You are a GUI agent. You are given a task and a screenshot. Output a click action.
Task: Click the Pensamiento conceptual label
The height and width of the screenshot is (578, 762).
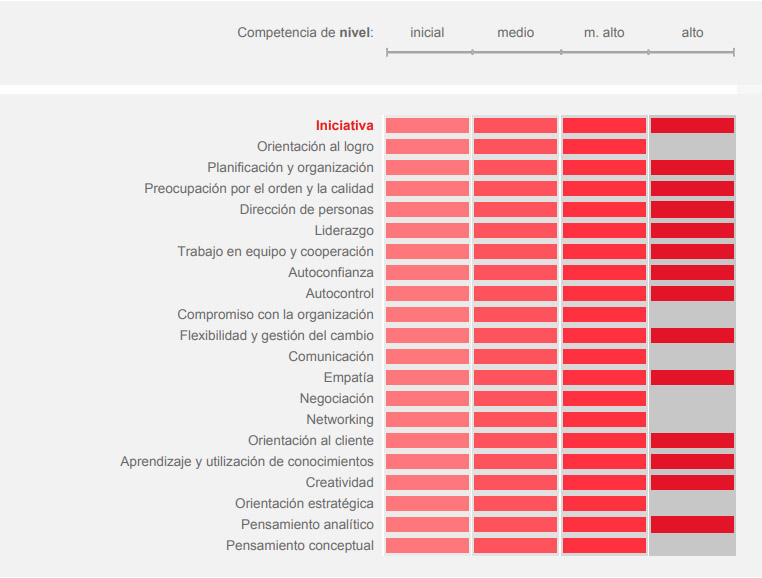(x=300, y=546)
